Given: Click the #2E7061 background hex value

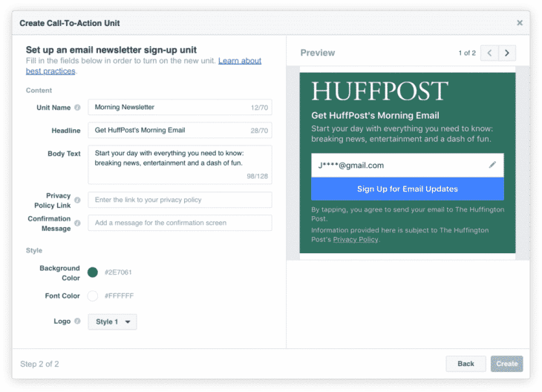Looking at the screenshot, I should [118, 272].
